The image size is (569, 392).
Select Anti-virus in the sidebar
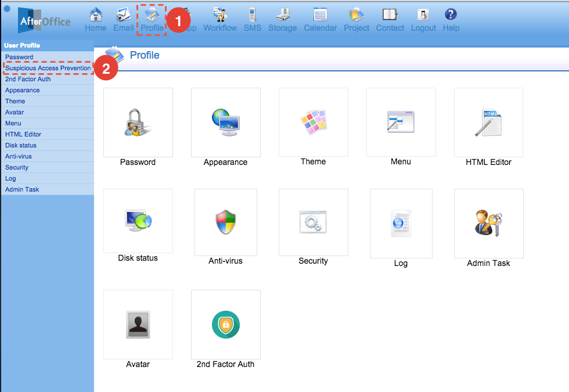pos(48,156)
